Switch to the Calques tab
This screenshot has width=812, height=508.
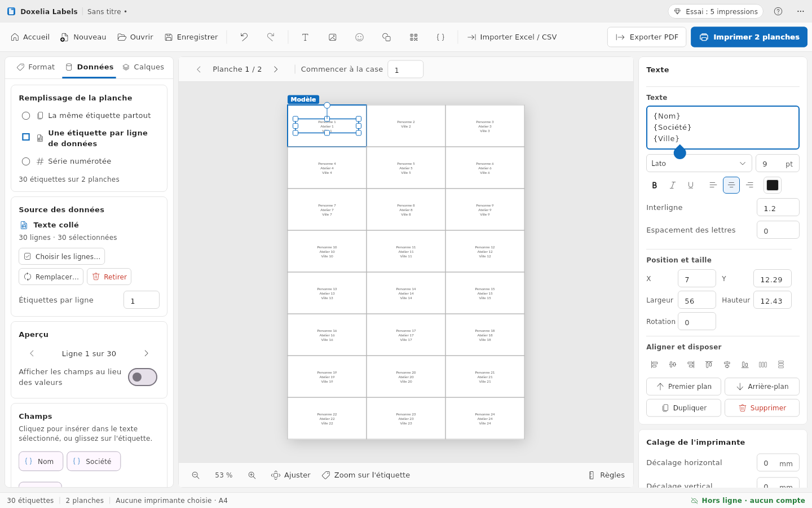pyautogui.click(x=143, y=67)
